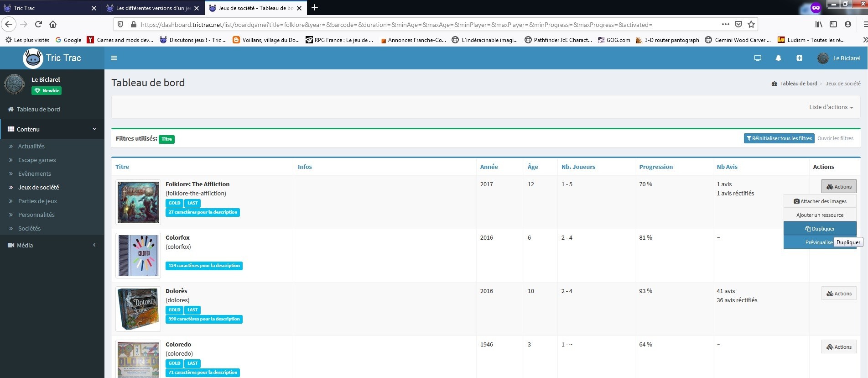Expand Média sidebar section
The image size is (868, 378).
(52, 245)
